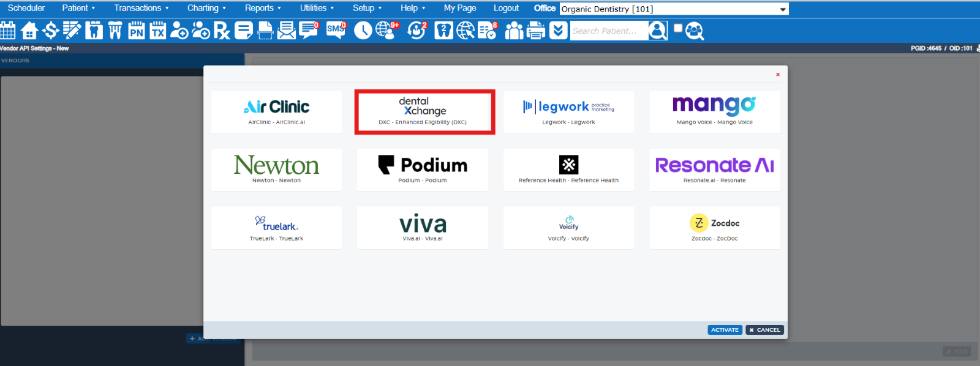This screenshot has width=980, height=366.
Task: Click the notepad with pencil icon
Action: 72,30
